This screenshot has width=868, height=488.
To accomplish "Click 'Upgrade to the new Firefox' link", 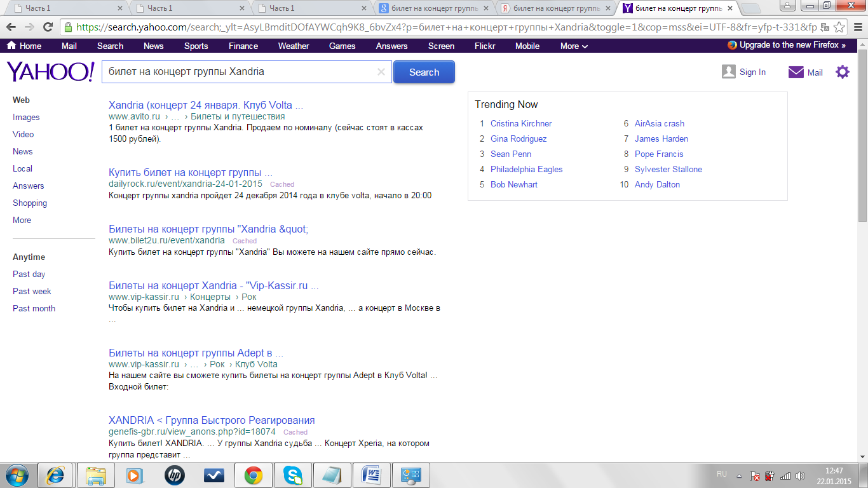I will pos(787,45).
